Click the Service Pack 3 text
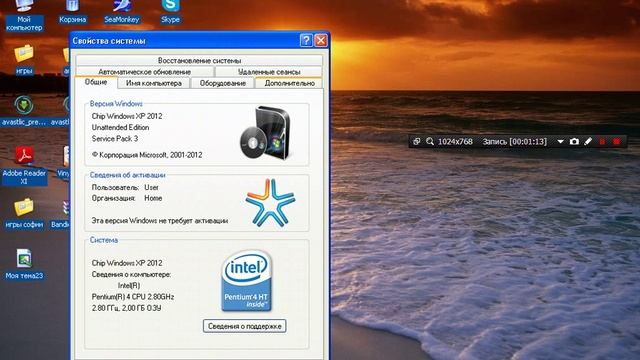The width and height of the screenshot is (640, 360). pos(115,139)
